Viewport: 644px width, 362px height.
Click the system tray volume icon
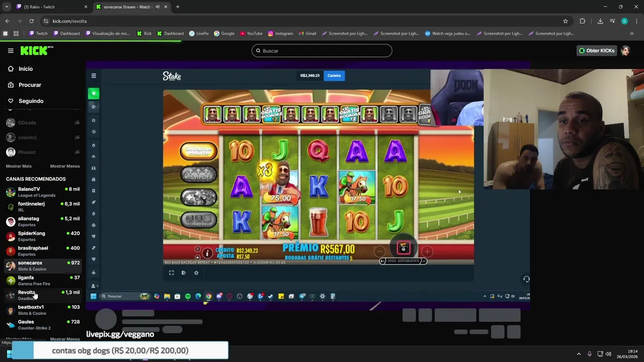608,354
